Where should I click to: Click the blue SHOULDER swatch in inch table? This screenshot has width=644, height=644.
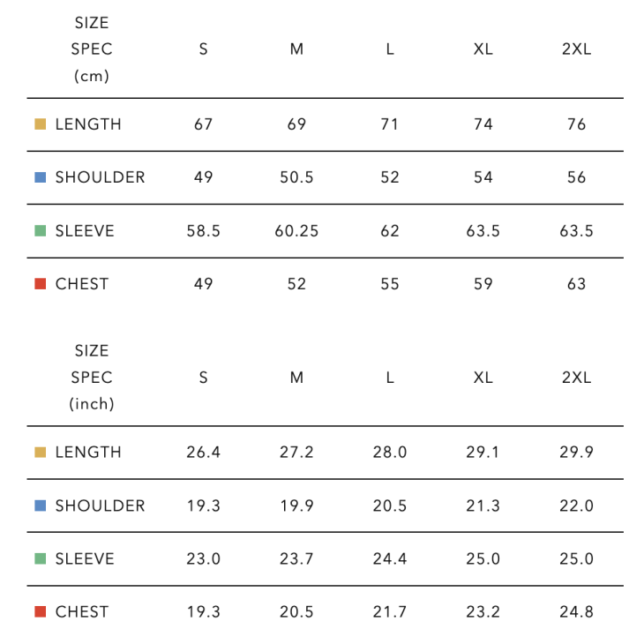(40, 505)
